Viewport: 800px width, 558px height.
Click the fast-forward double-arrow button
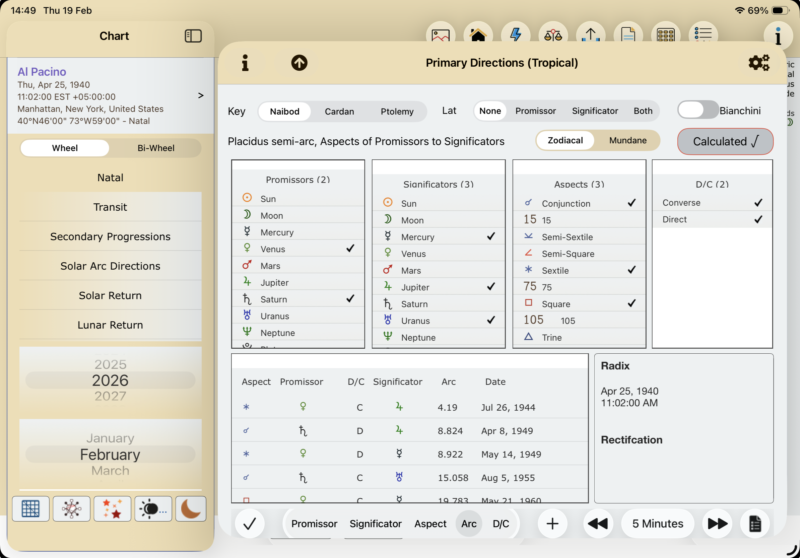coord(717,523)
